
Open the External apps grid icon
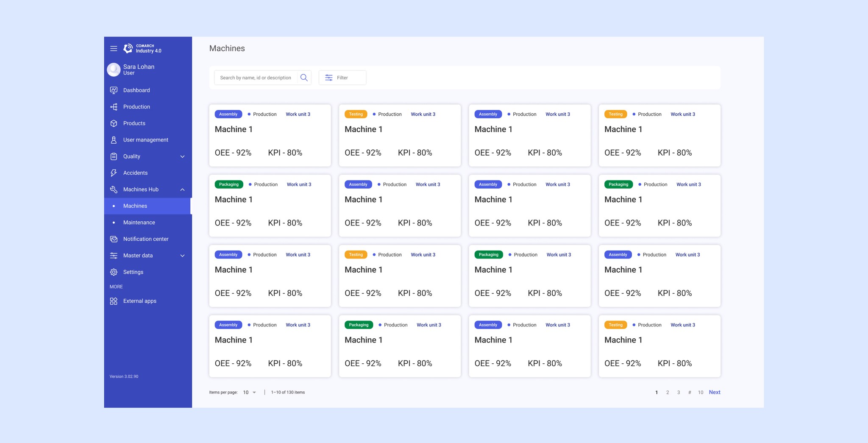click(x=114, y=301)
